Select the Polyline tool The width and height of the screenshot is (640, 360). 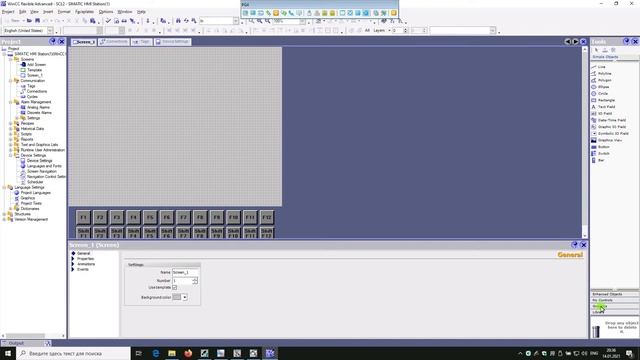(x=604, y=73)
